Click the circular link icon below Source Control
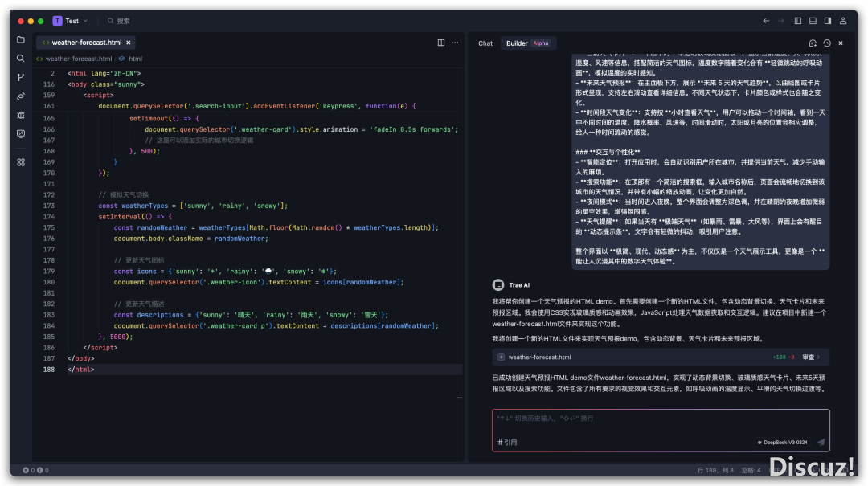The image size is (868, 486). pyautogui.click(x=21, y=96)
